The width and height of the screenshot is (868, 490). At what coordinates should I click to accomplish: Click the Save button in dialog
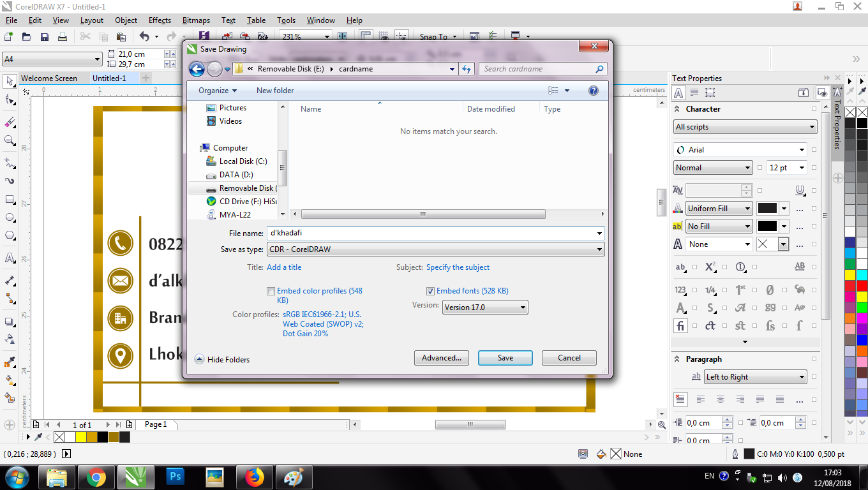click(505, 358)
